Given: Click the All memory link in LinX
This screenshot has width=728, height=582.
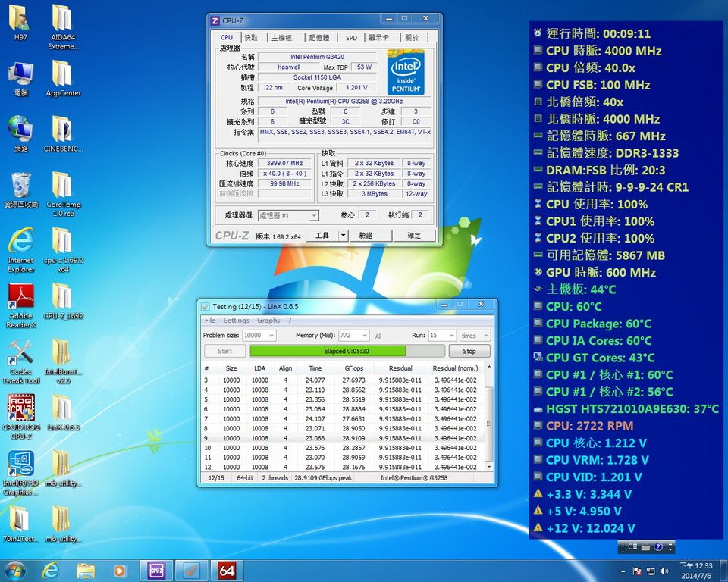Looking at the screenshot, I should coord(378,336).
